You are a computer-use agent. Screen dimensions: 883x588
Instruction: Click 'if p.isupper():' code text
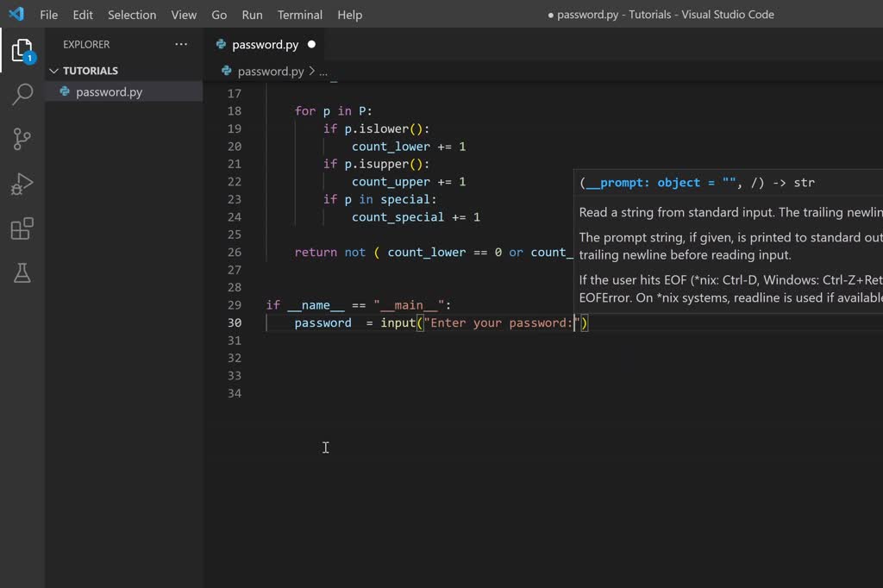click(376, 164)
